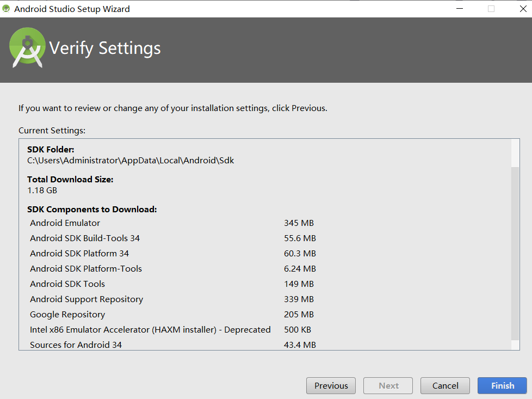Close the Setup Wizard window
The height and width of the screenshot is (399, 532).
tap(523, 9)
